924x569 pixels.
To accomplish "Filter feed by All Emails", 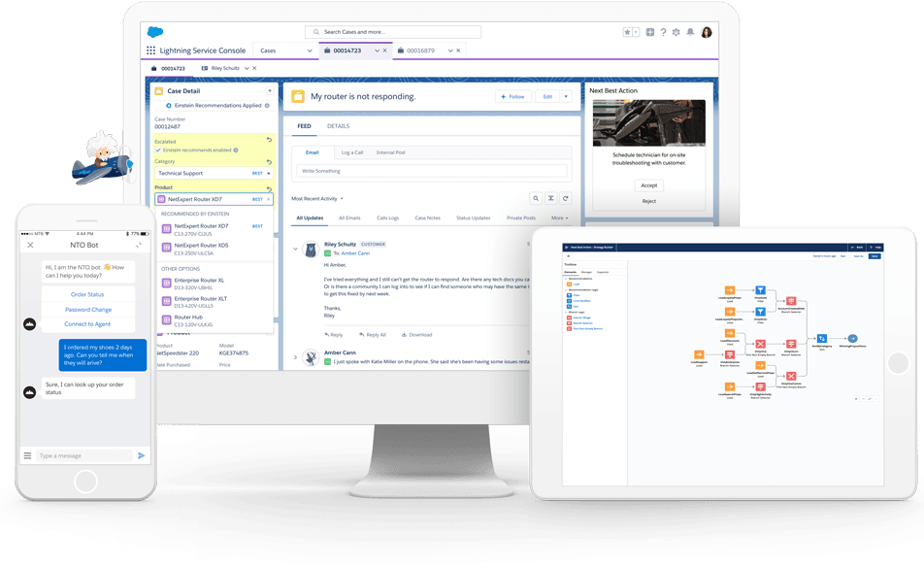I will point(349,218).
